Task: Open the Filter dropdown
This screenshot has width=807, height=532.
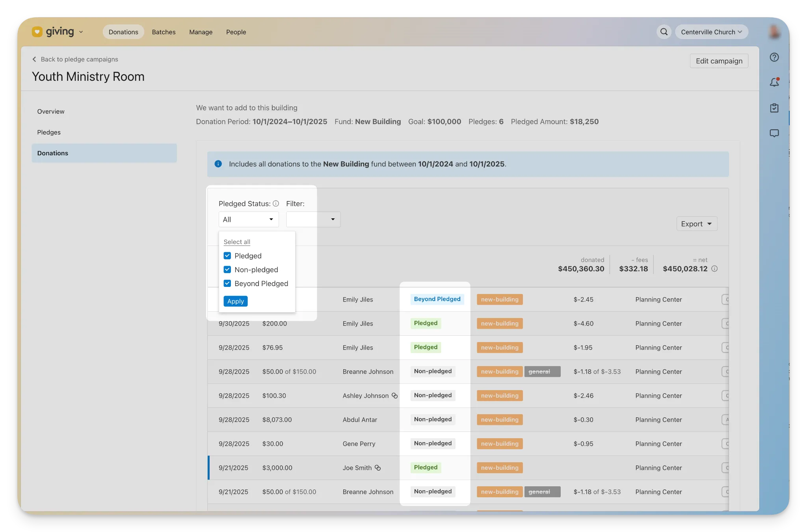Action: tap(313, 219)
